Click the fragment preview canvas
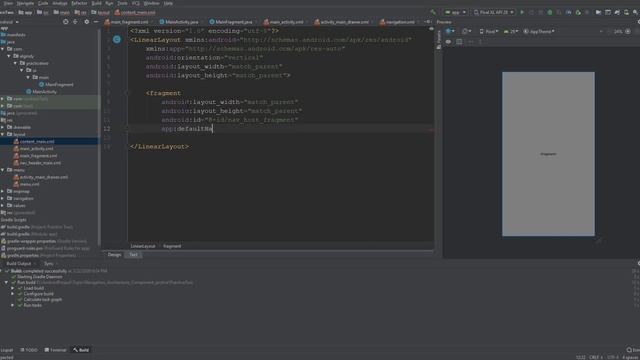The height and width of the screenshot is (360, 640). (x=548, y=154)
